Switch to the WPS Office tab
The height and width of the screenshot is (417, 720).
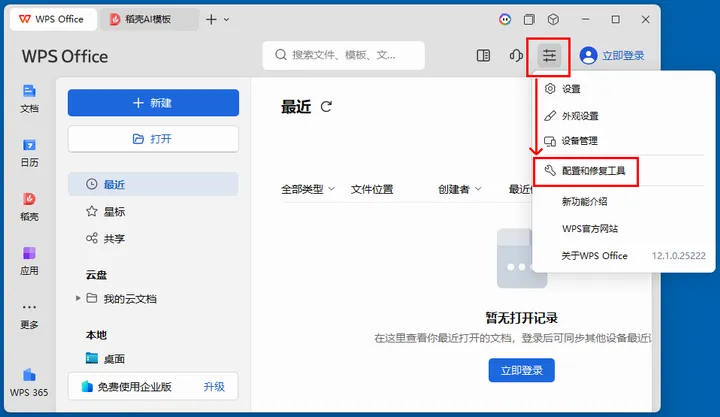(x=53, y=19)
